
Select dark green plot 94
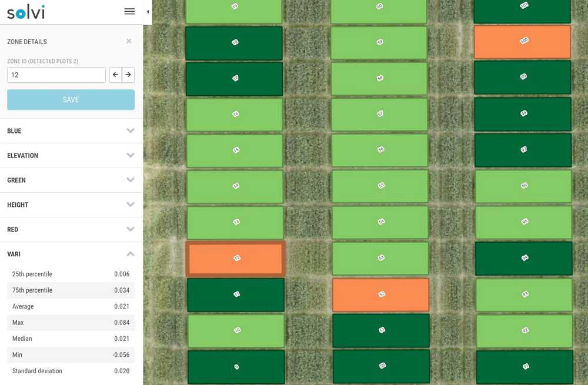pyautogui.click(x=523, y=258)
